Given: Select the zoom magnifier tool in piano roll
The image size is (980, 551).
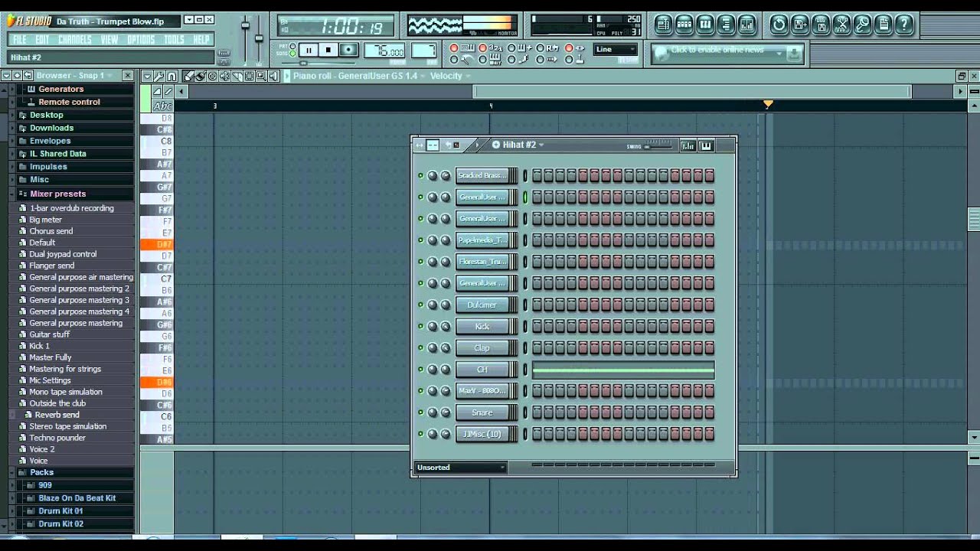Looking at the screenshot, I should [261, 76].
